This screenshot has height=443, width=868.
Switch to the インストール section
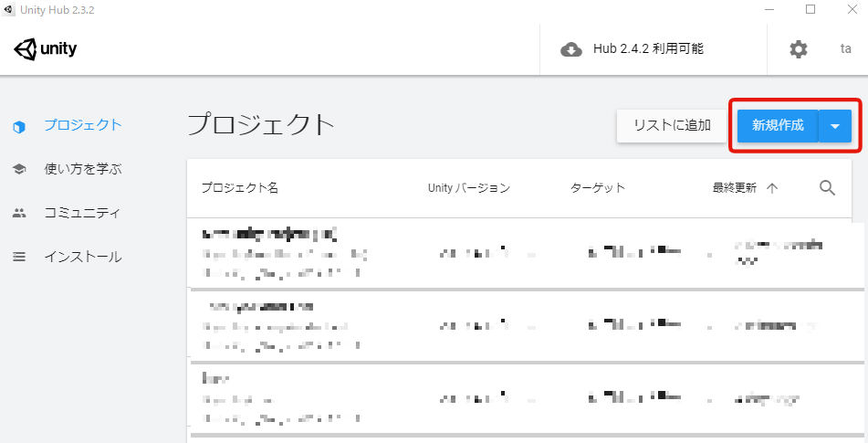coord(83,257)
